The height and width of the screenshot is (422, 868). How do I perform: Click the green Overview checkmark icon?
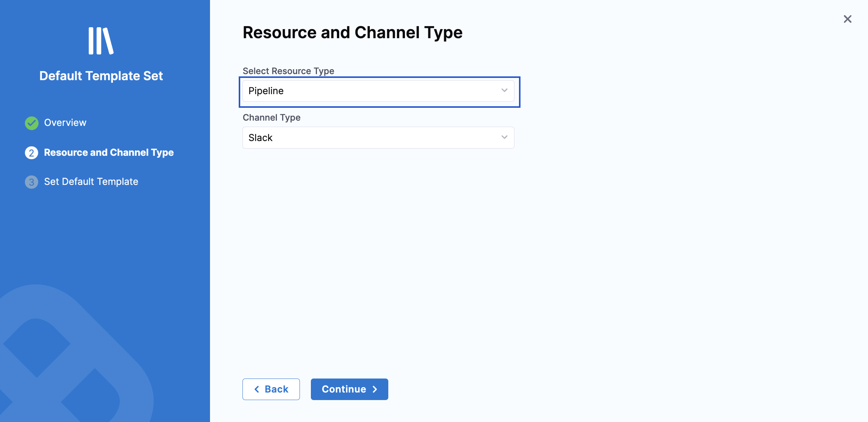32,123
